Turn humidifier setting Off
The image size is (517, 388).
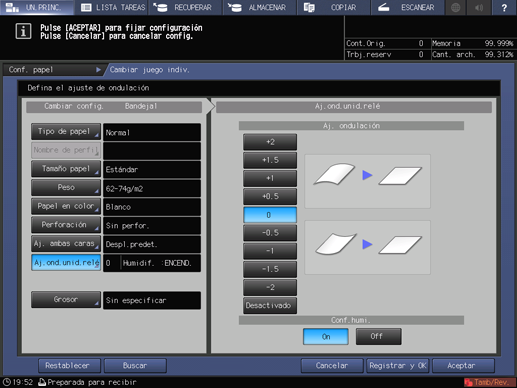coord(378,337)
